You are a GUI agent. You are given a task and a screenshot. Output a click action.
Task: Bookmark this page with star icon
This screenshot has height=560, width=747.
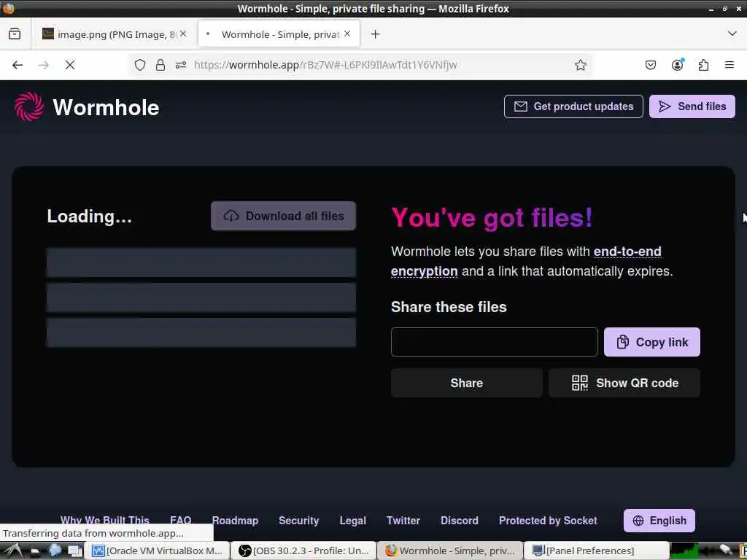tap(580, 65)
